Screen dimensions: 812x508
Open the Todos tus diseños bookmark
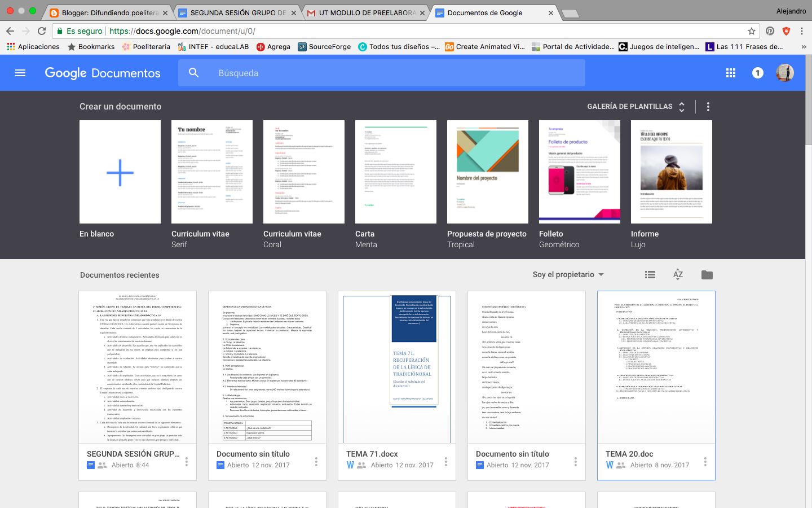(399, 47)
